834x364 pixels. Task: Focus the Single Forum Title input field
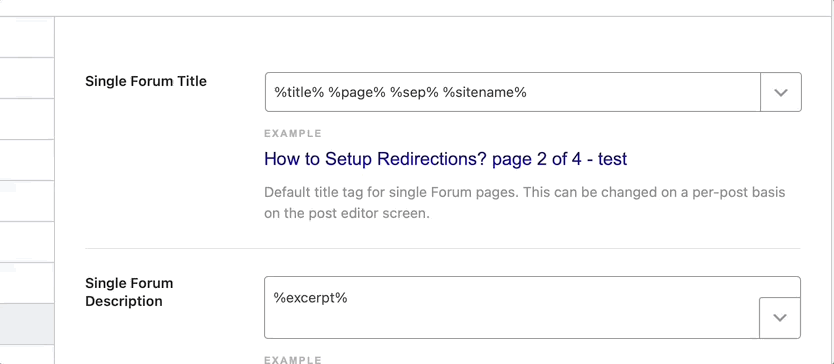click(513, 92)
